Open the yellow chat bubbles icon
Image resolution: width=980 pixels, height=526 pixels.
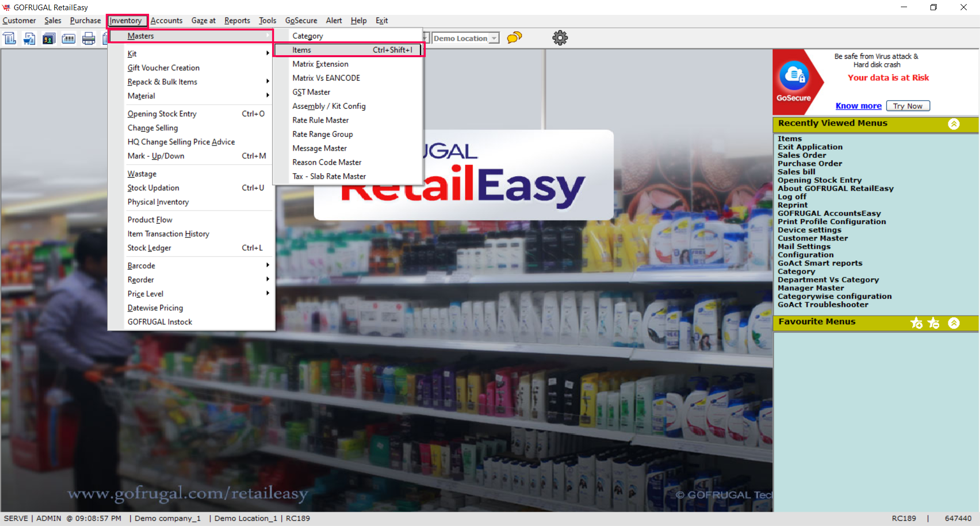point(514,38)
